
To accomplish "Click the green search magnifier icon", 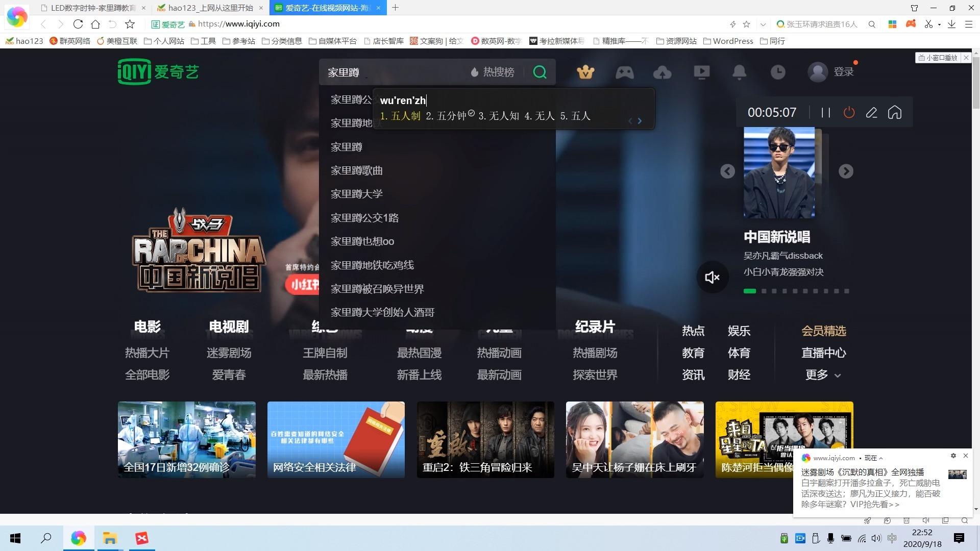I will tap(540, 72).
